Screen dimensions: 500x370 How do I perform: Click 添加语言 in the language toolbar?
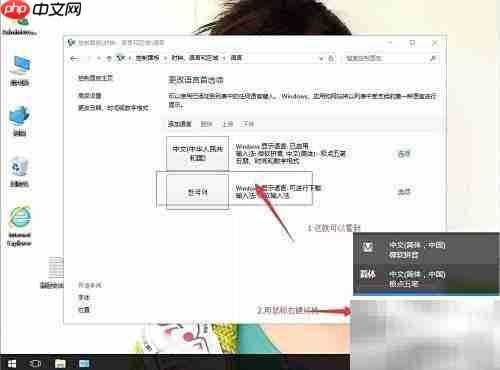coord(180,124)
